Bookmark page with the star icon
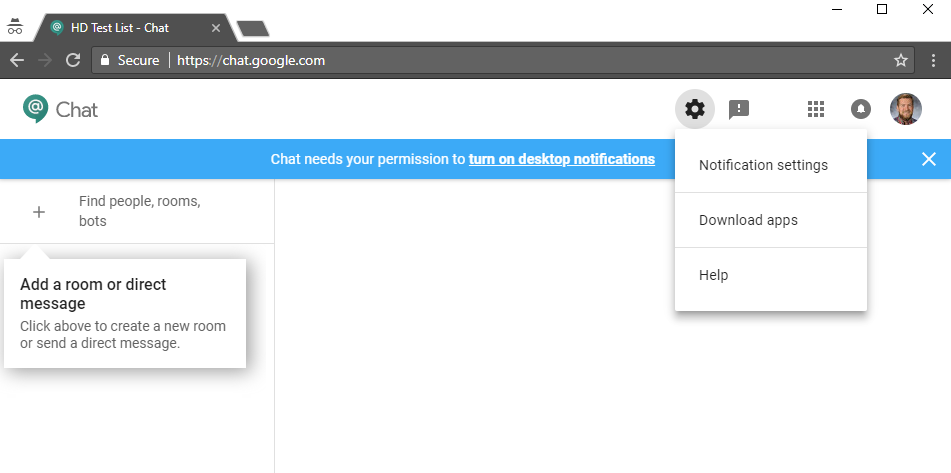The height and width of the screenshot is (473, 951). point(901,60)
